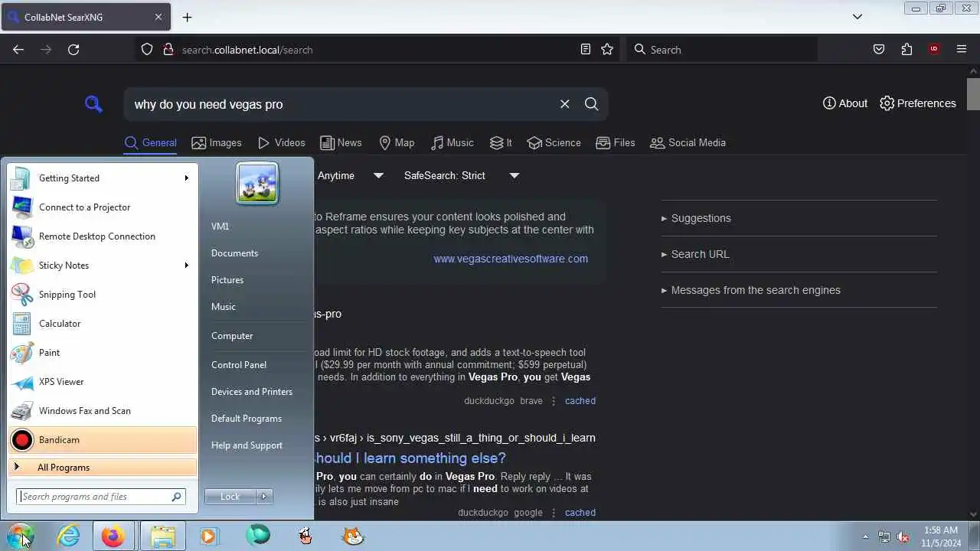Launch Remote Desktop Connection
The image size is (980, 551).
pyautogui.click(x=102, y=236)
